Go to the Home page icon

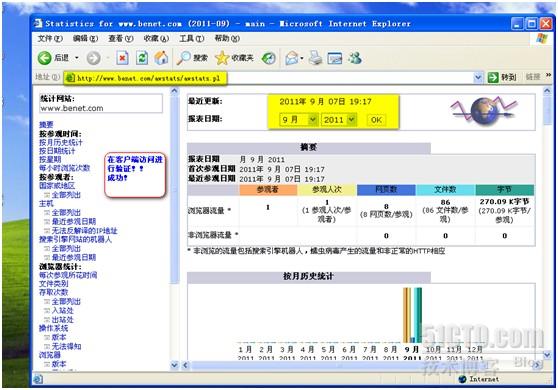(161, 58)
